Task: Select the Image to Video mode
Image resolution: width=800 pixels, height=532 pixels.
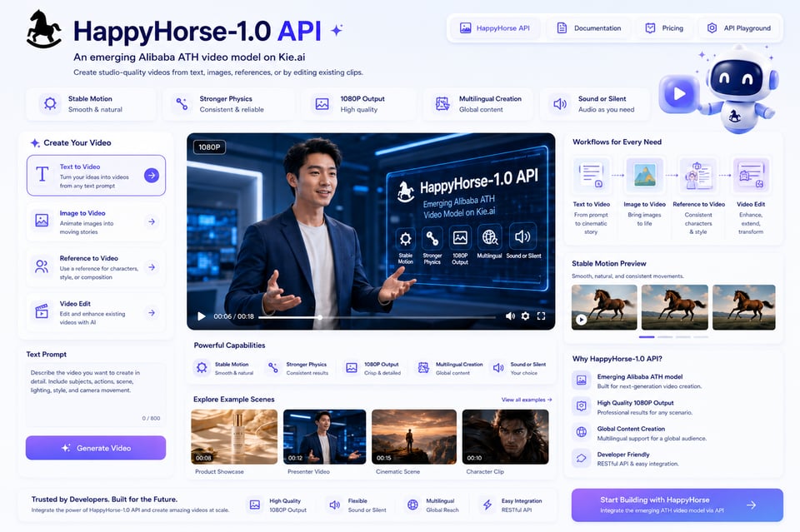Action: click(x=96, y=221)
